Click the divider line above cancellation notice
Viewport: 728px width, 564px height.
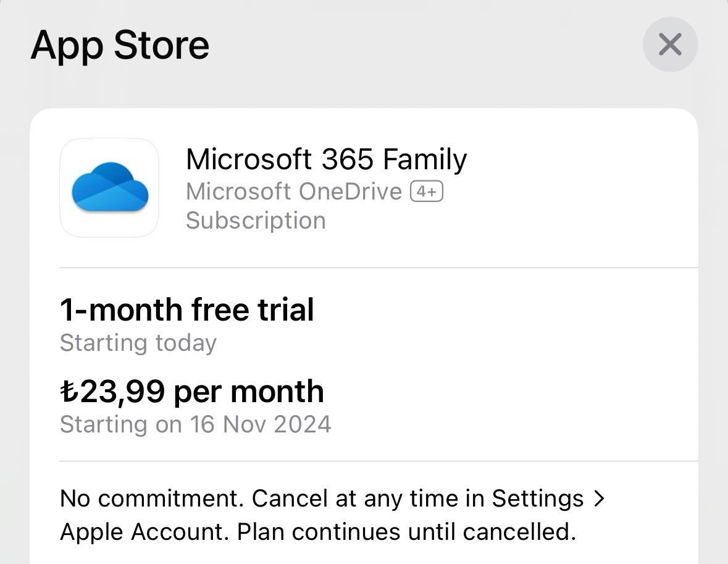[x=379, y=461]
